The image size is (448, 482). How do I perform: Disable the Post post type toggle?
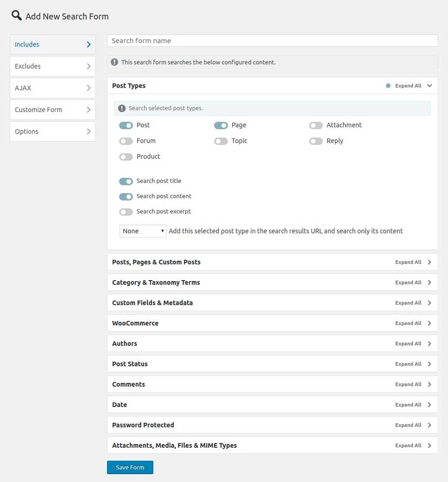pyautogui.click(x=126, y=125)
